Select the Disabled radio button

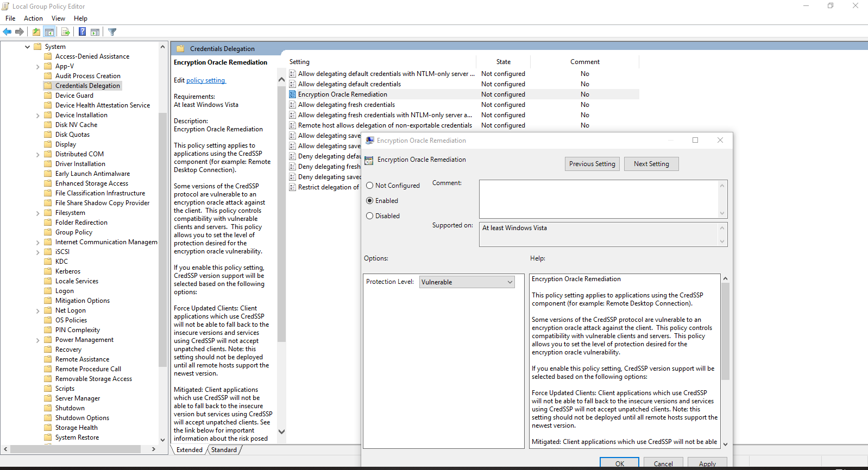coord(370,216)
